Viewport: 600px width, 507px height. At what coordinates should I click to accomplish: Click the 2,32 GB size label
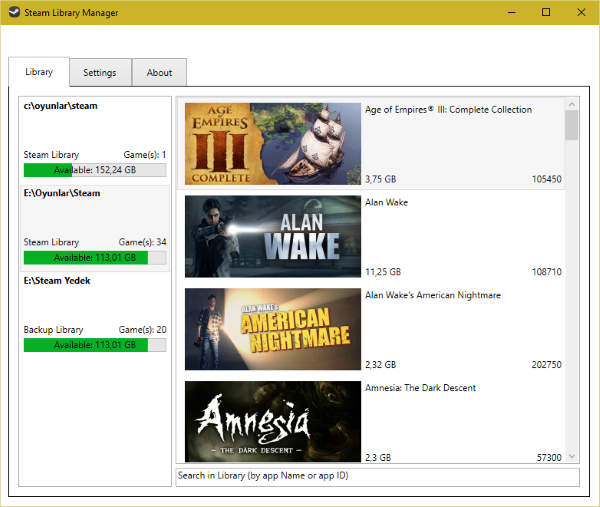pyautogui.click(x=380, y=364)
